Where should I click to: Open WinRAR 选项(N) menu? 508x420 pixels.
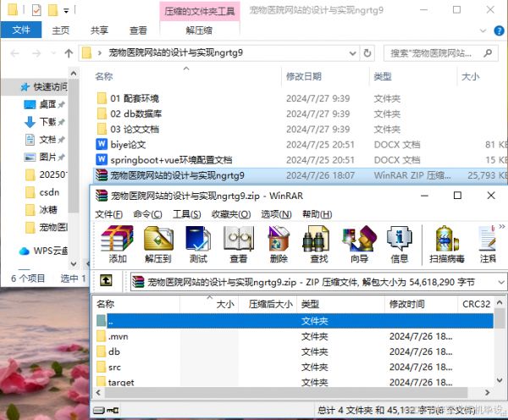click(276, 214)
